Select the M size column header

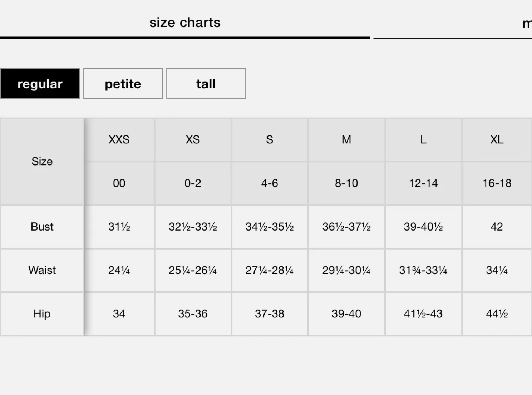346,139
